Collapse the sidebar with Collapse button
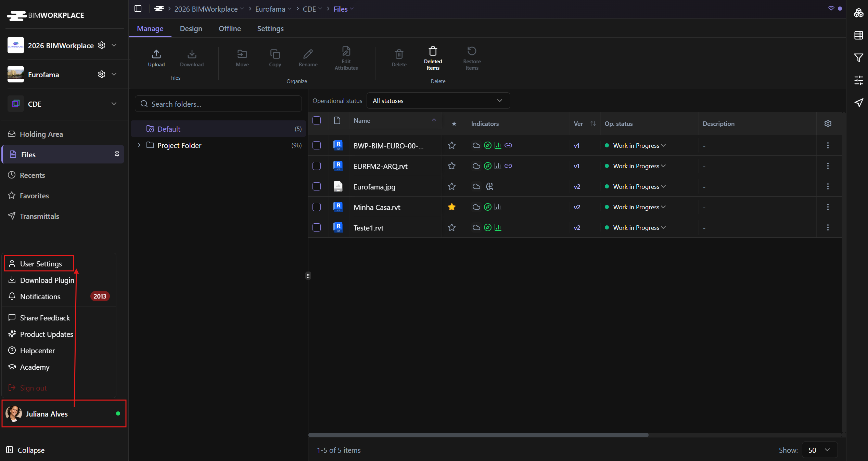This screenshot has height=461, width=868. coord(25,450)
